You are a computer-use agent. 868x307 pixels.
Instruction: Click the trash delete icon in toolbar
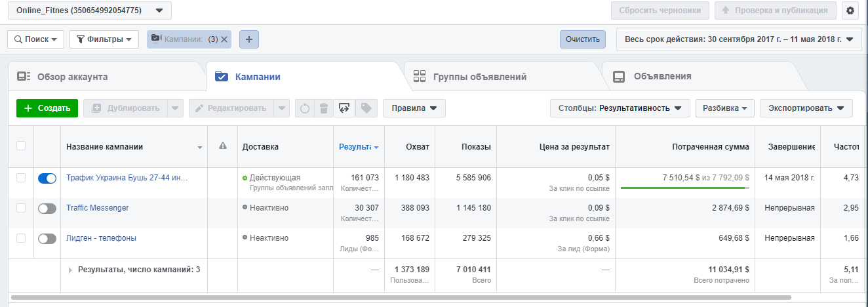pos(323,108)
